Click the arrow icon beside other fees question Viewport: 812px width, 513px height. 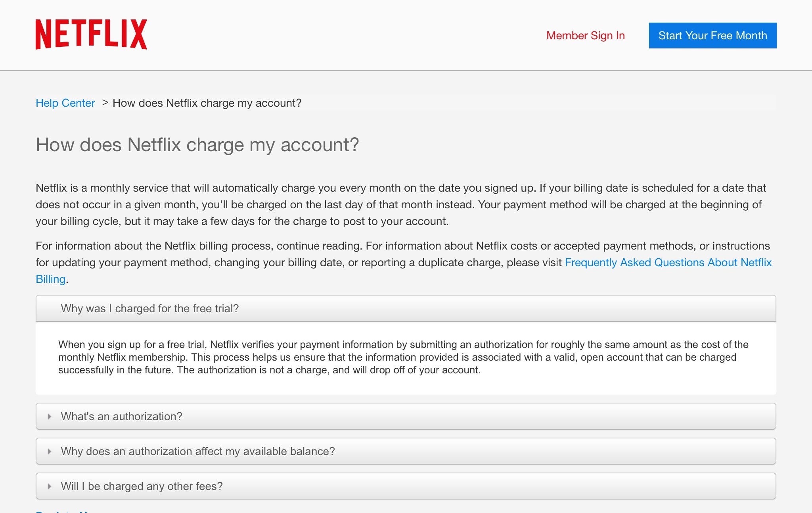point(50,486)
